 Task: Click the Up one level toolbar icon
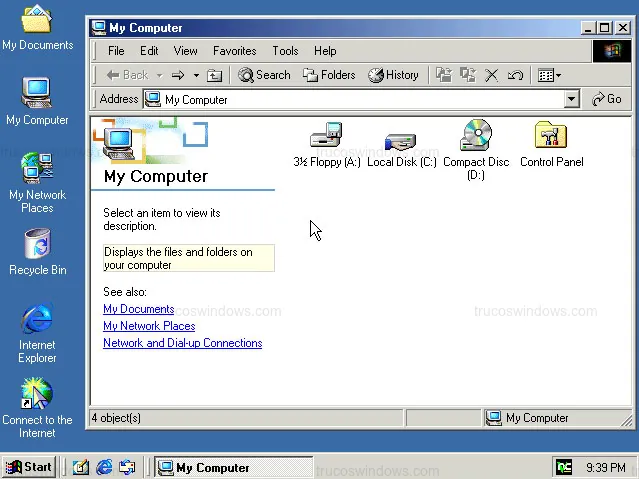(214, 75)
